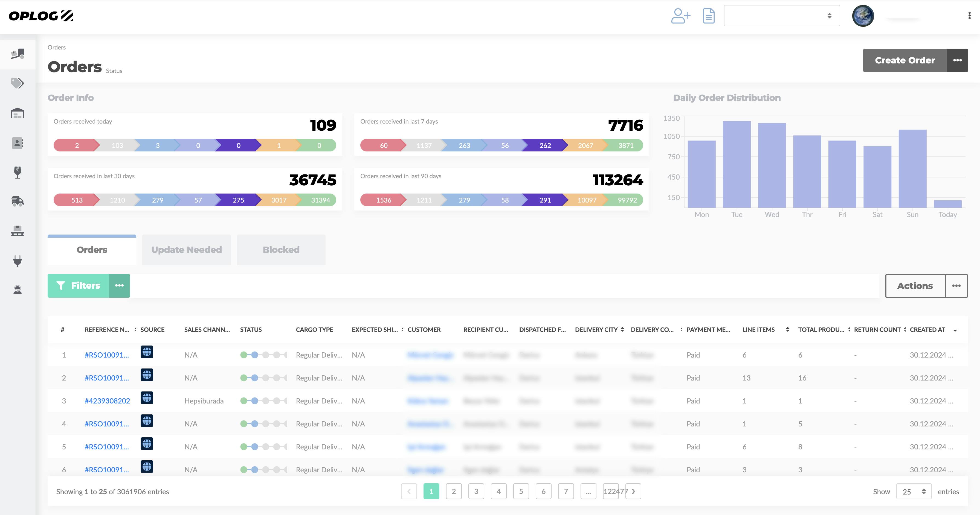The width and height of the screenshot is (980, 515).
Task: Click the Warehouse operations sidebar icon
Action: (18, 112)
